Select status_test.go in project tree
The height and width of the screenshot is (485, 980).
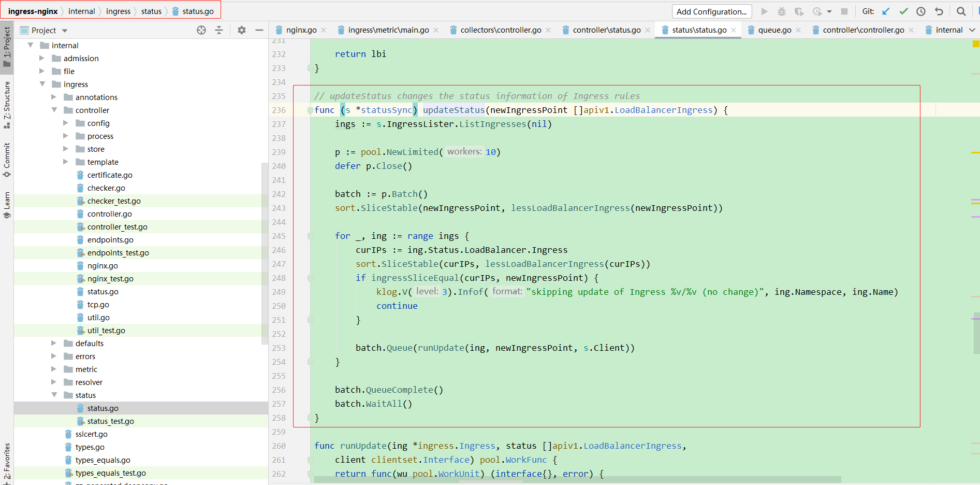(x=110, y=421)
